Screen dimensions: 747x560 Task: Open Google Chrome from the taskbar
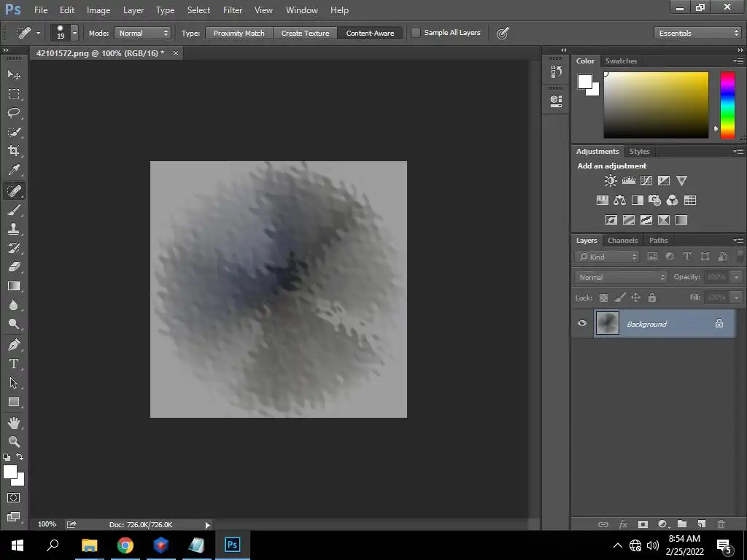125,545
